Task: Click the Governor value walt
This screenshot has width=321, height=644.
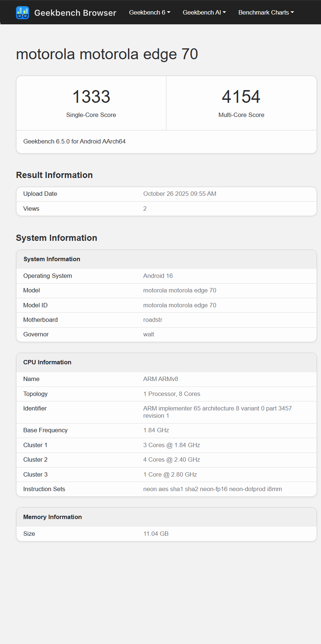Action: click(149, 335)
